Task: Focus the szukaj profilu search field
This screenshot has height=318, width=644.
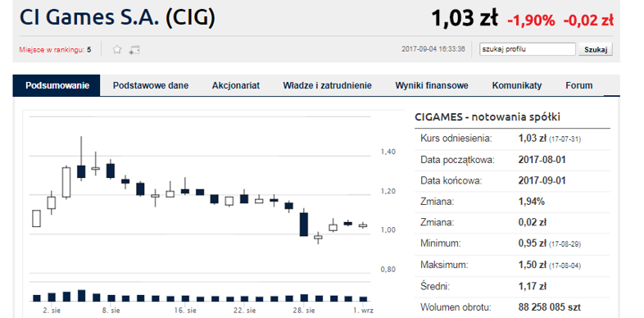Action: (x=528, y=49)
